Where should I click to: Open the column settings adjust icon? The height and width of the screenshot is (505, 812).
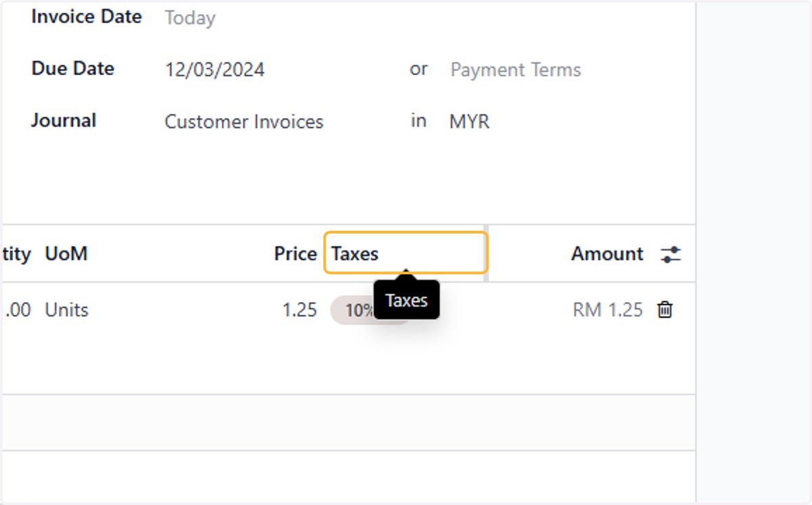(671, 255)
